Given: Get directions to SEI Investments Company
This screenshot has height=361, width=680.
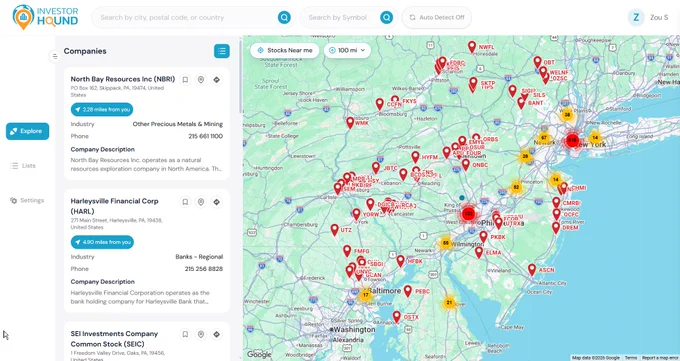Looking at the screenshot, I should tap(216, 334).
